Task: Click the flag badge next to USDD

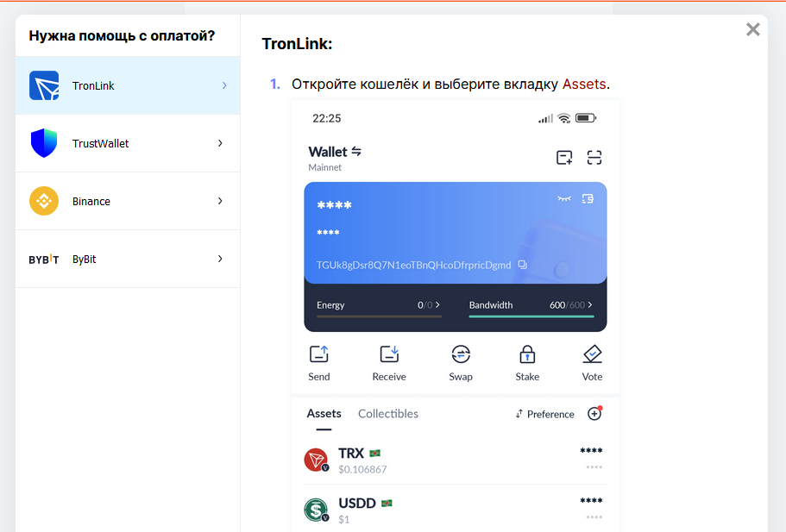Action: pyautogui.click(x=387, y=504)
